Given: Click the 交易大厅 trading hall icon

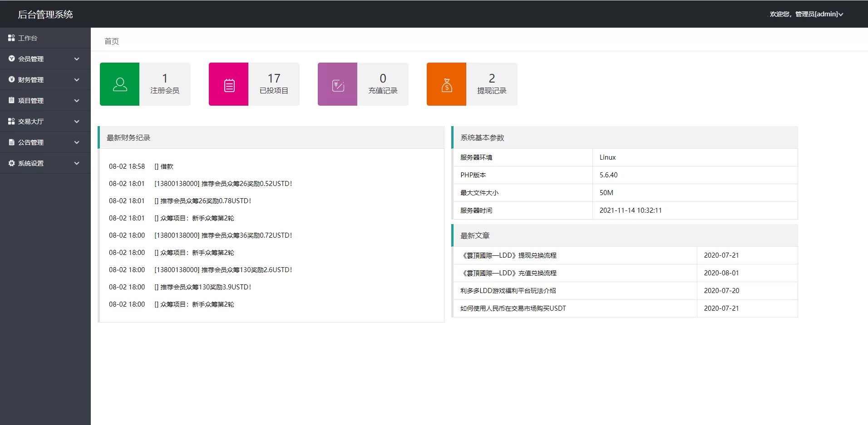Looking at the screenshot, I should 11,121.
